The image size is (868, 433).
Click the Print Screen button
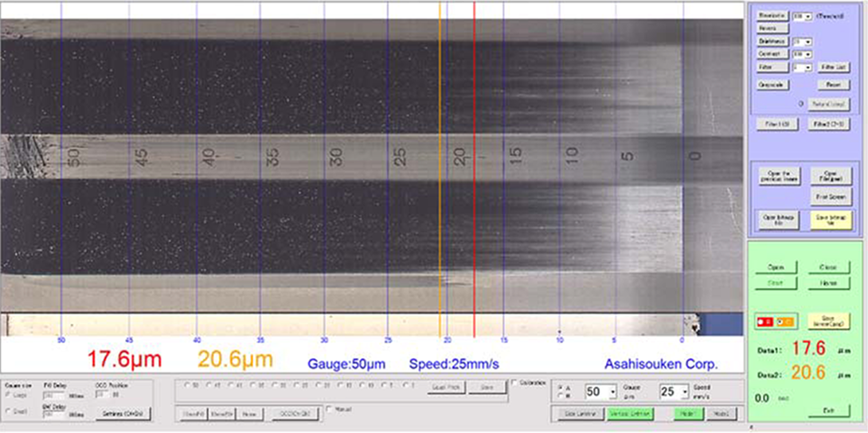[x=831, y=197]
